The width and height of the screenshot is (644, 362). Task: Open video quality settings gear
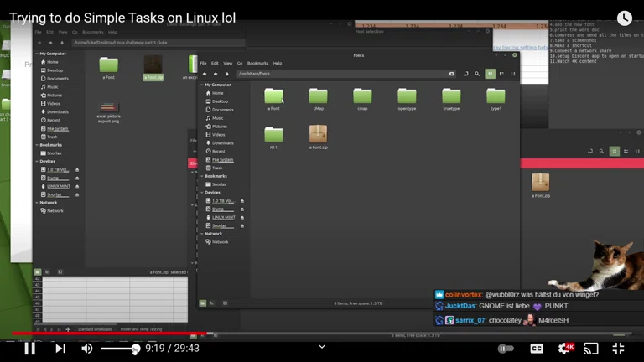[x=564, y=348]
